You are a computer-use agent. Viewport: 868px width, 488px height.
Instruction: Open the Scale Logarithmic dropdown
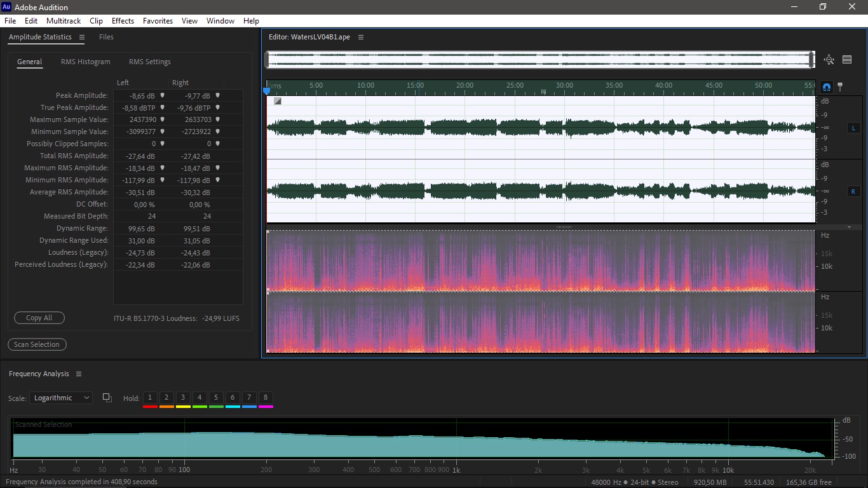point(61,398)
